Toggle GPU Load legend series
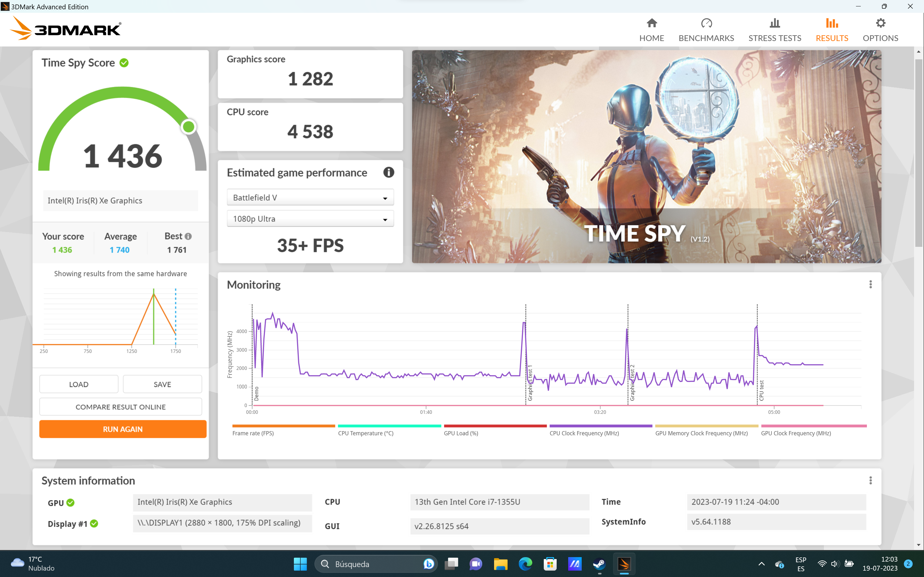 (460, 433)
